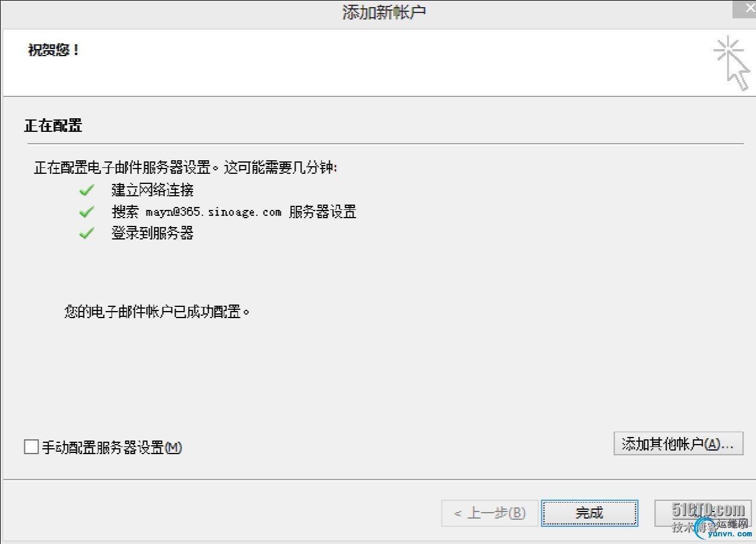Click the green checkmark beside 搜索 mayn@365.sinoage.com
This screenshot has height=544, width=756.
click(87, 212)
